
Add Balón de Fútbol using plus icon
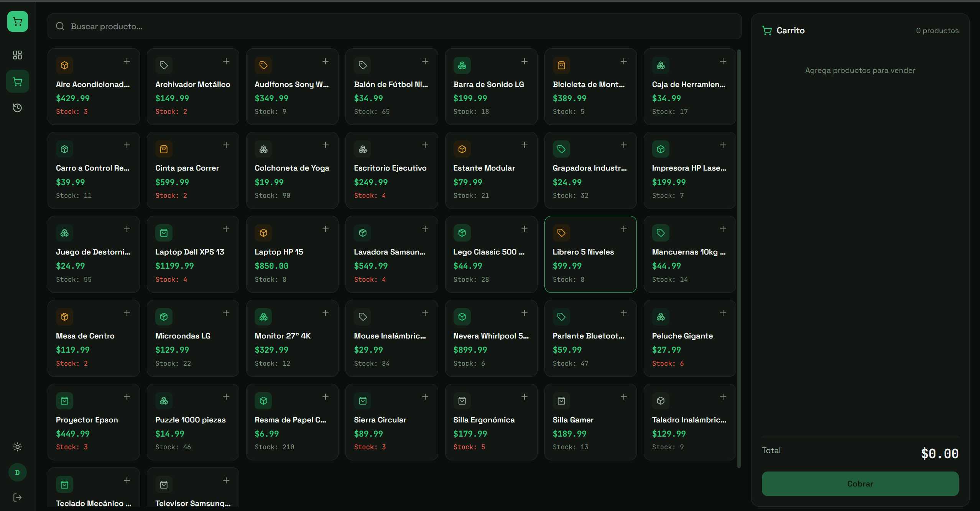[425, 61]
